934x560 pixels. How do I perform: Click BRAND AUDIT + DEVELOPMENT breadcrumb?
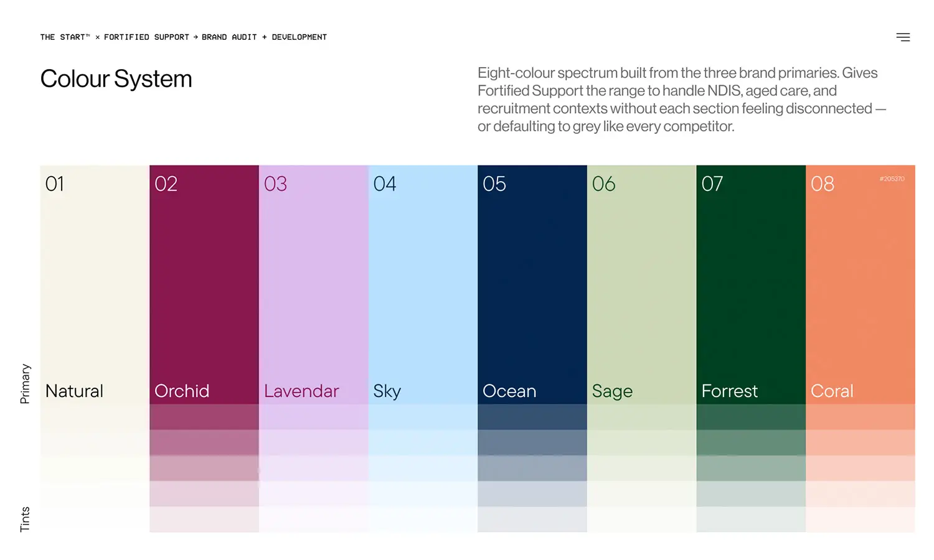tap(264, 37)
